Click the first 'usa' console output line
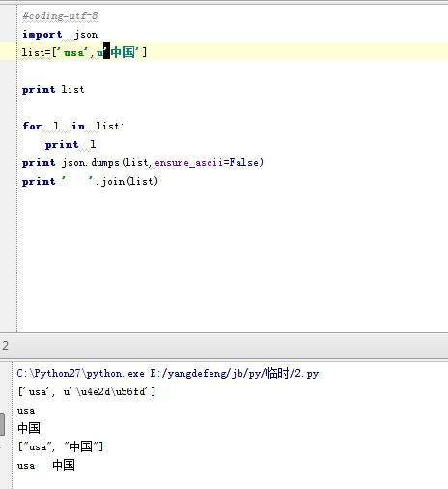Image resolution: width=448 pixels, height=489 pixels. tap(26, 411)
